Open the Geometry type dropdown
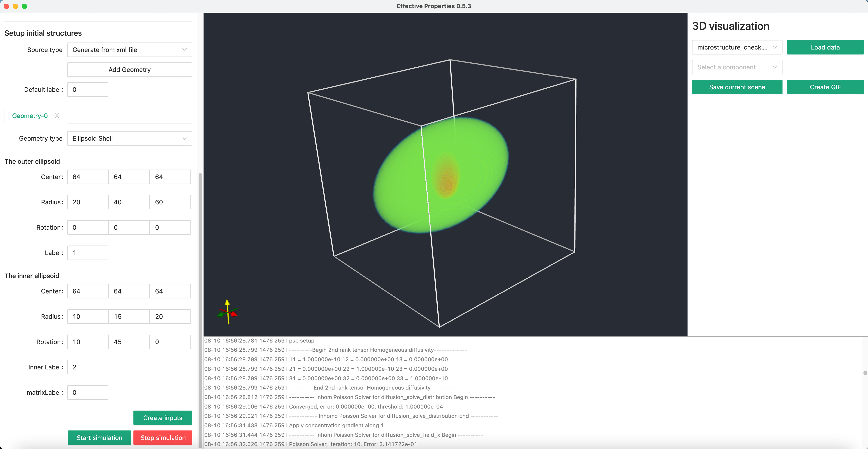The image size is (868, 449). pyautogui.click(x=129, y=138)
